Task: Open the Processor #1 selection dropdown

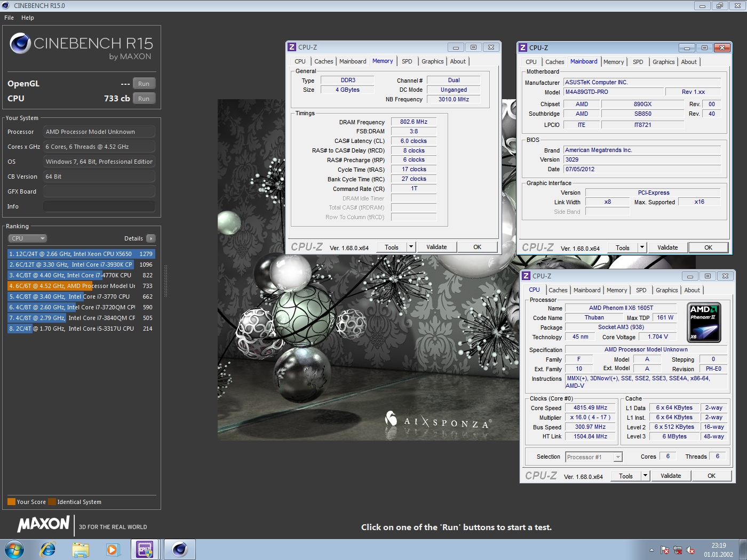Action: click(593, 457)
